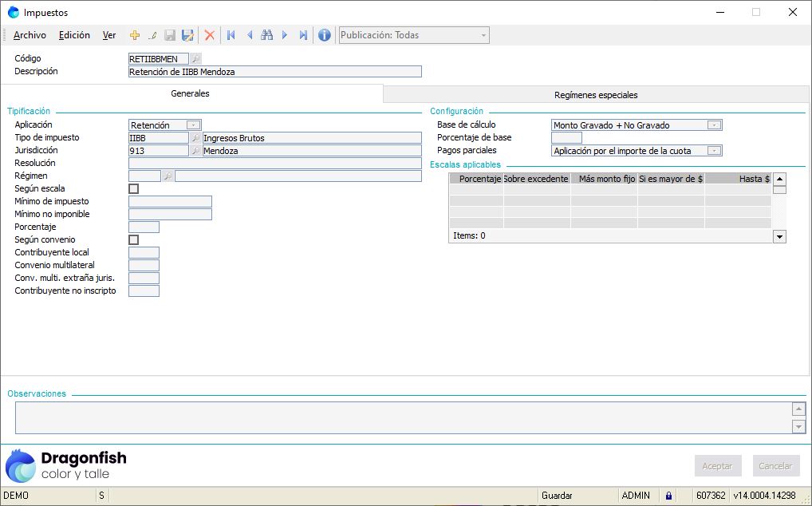The width and height of the screenshot is (812, 506).
Task: Click version v14.0004.14298 in status bar
Action: (765, 496)
